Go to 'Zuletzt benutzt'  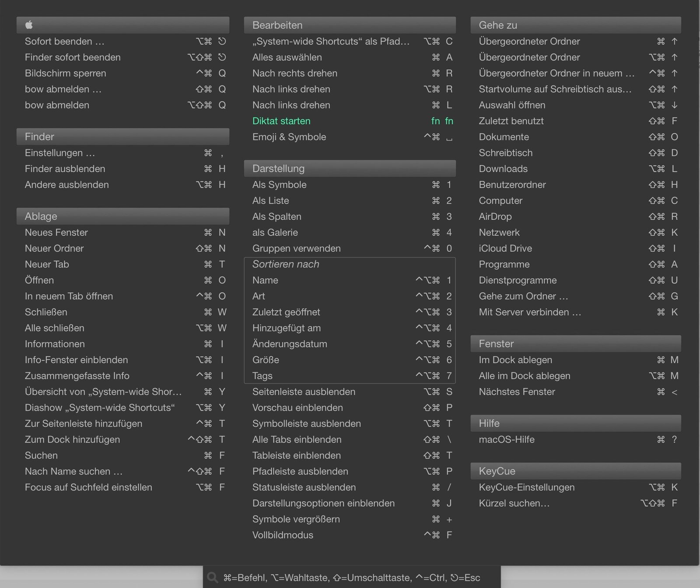tap(576, 121)
